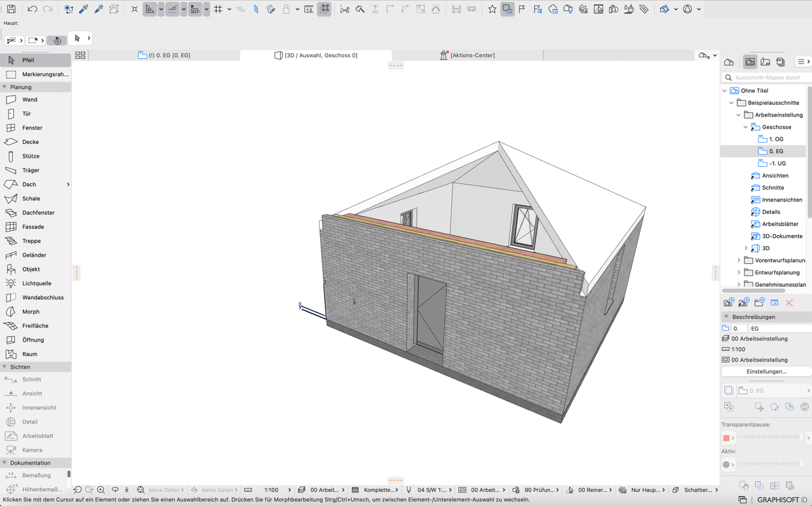Toggle the group suspend button

(324, 9)
